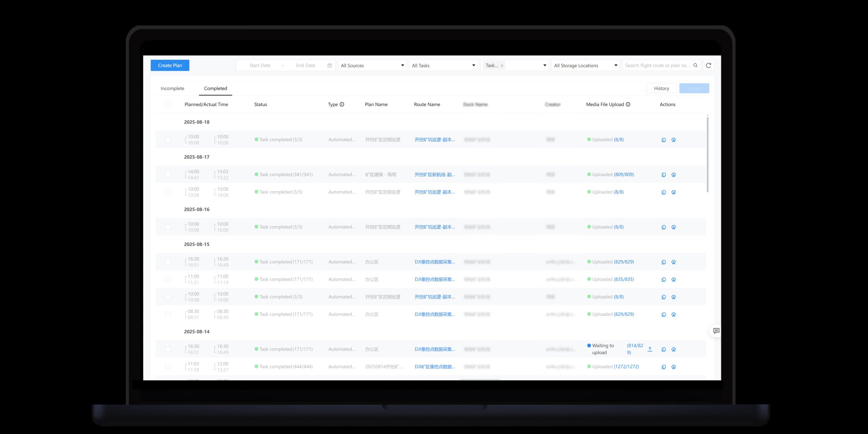The height and width of the screenshot is (434, 868).
Task: Click copy icon in Uploaded (1272/1272) row
Action: pos(664,367)
